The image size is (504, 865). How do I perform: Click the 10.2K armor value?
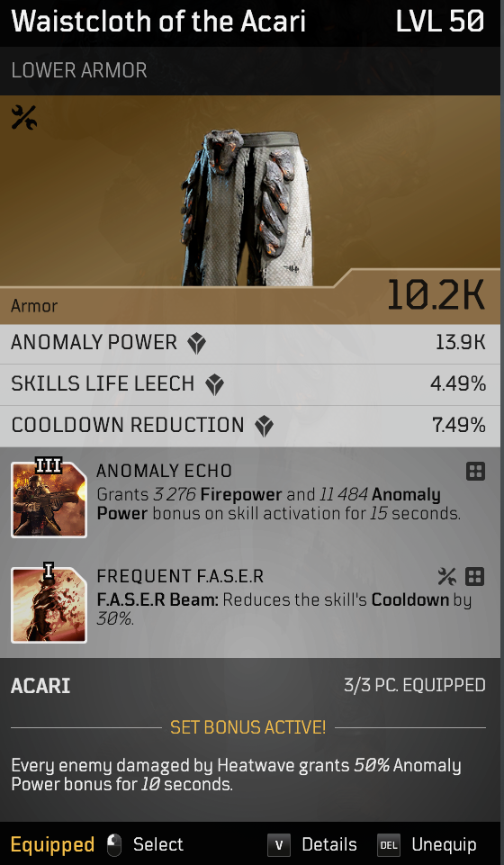436,294
